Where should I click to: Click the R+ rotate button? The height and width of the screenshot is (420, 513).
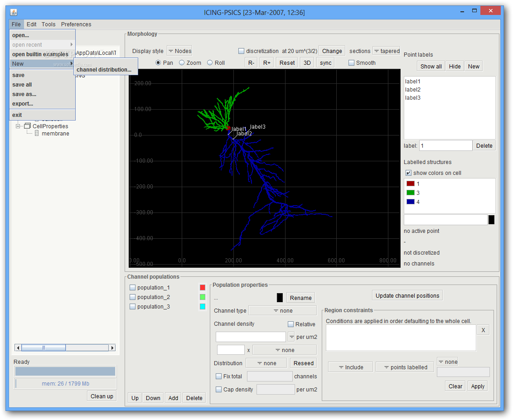pyautogui.click(x=267, y=63)
